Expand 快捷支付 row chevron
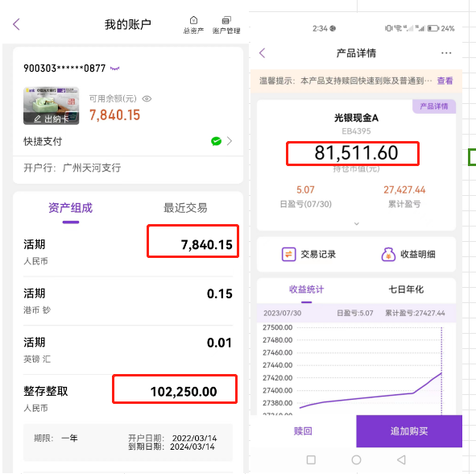Image resolution: width=476 pixels, height=474 pixels. [230, 141]
